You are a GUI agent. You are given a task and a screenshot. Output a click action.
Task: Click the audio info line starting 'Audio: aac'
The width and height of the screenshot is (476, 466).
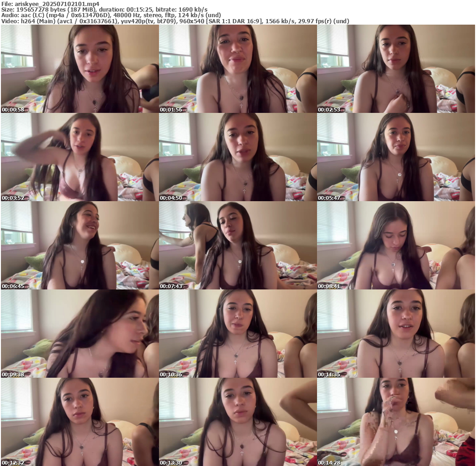(x=111, y=15)
